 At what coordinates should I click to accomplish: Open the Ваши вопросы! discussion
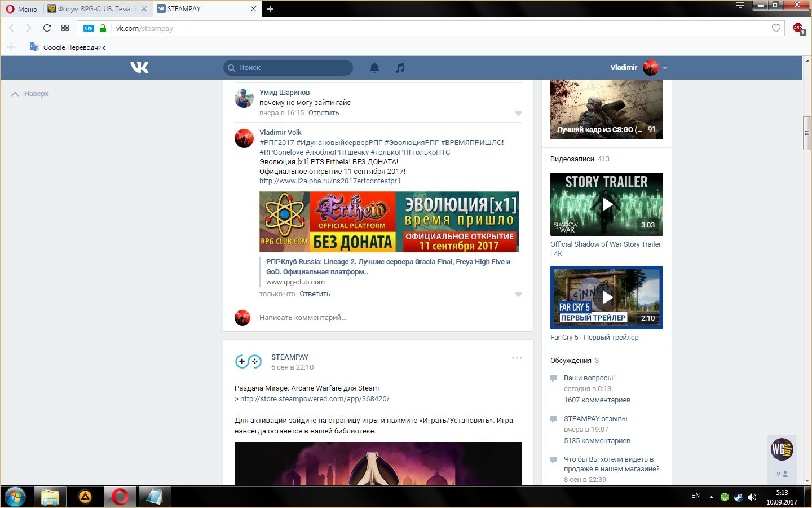click(x=589, y=378)
